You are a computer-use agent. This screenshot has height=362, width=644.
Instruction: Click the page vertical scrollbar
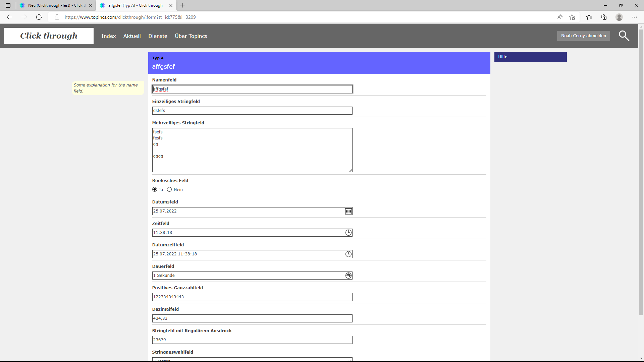tap(641, 168)
